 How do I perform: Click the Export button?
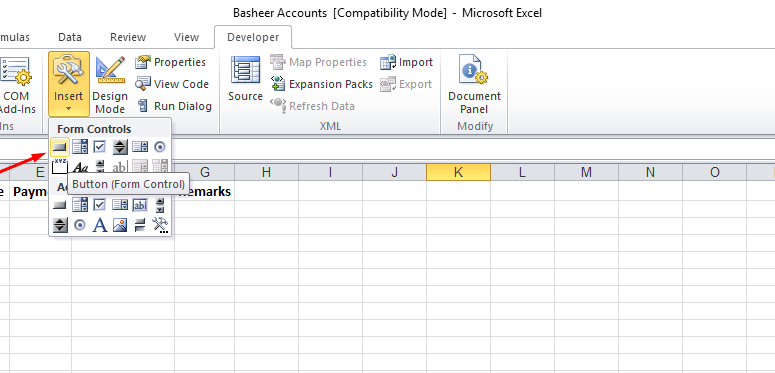tap(406, 84)
